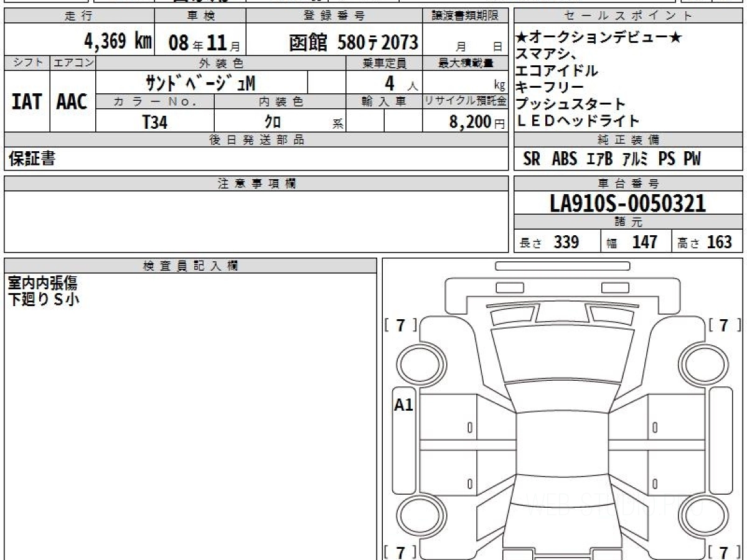Select the エコアイドル sales point
The height and width of the screenshot is (560, 747).
(x=557, y=71)
